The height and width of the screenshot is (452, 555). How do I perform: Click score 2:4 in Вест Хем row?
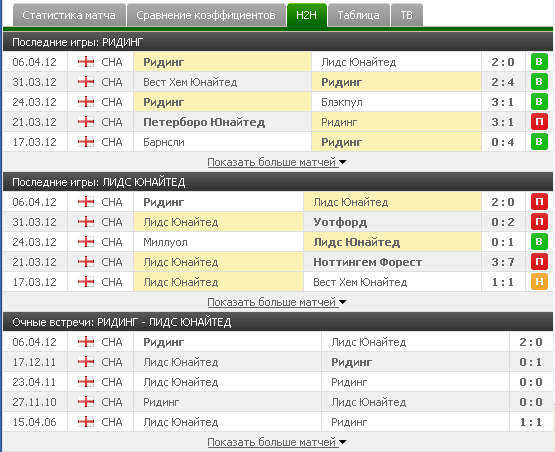[x=503, y=82]
